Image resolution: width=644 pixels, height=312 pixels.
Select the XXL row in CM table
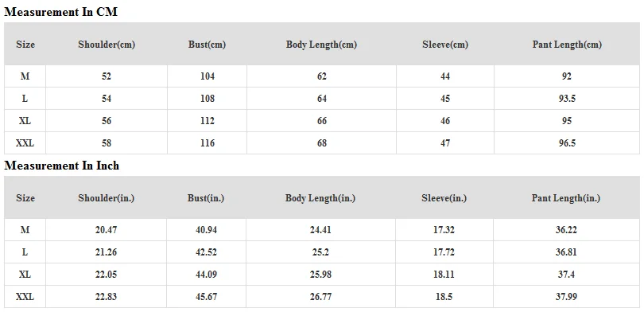point(322,143)
